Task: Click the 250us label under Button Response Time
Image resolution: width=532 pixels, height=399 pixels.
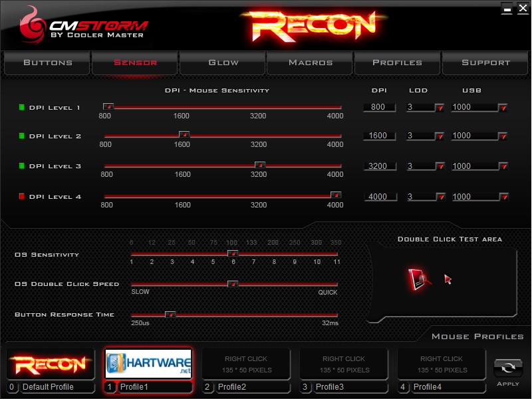Action: [x=140, y=323]
